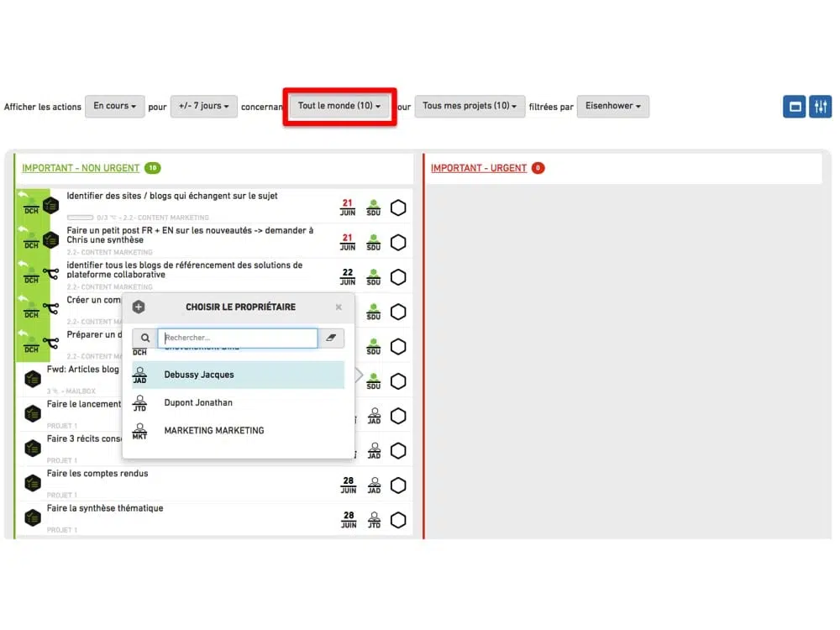The image size is (840, 630).
Task: Close the 'Choisir le propriétaire' popup
Action: pos(339,307)
